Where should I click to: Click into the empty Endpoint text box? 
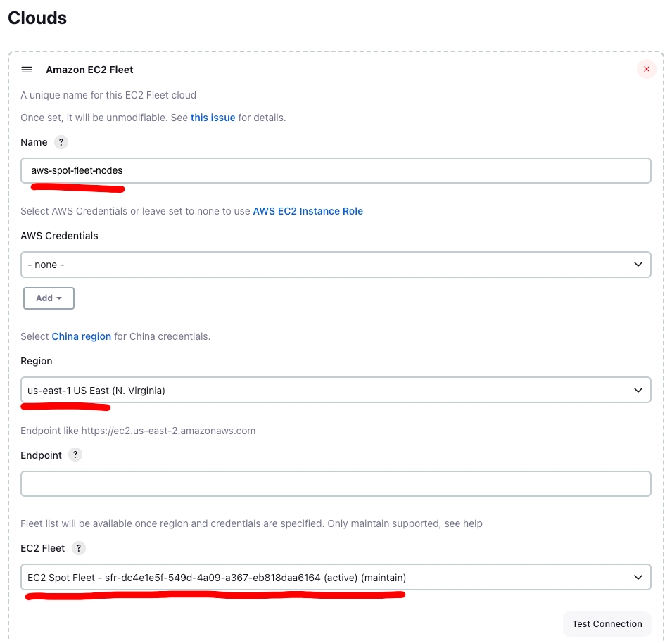coord(336,484)
